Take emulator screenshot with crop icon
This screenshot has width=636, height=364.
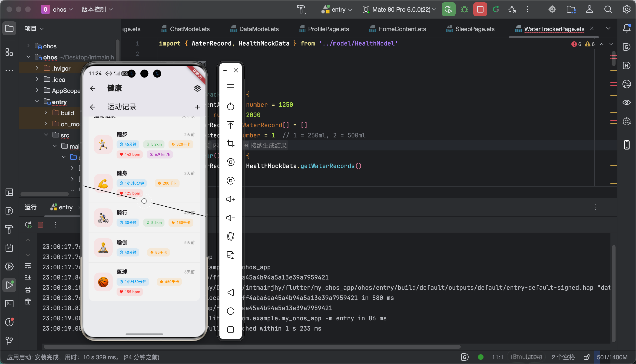coord(230,143)
